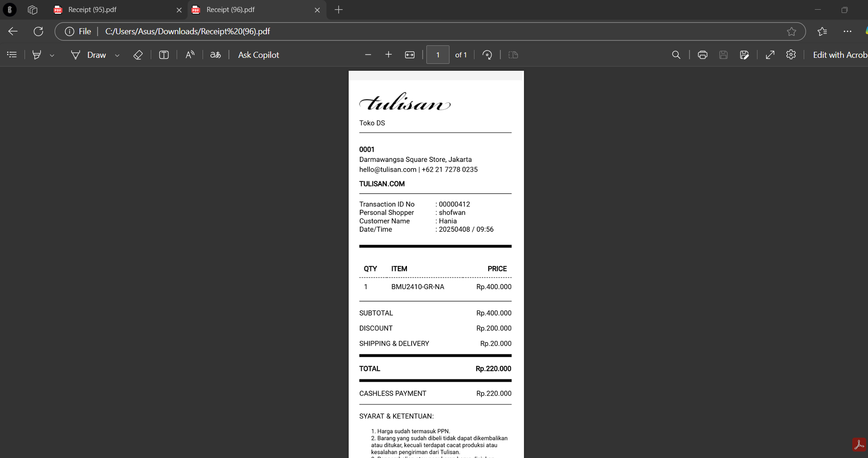Image resolution: width=868 pixels, height=458 pixels.
Task: Click the DISCOUNT value Rp.200.000
Action: point(494,328)
